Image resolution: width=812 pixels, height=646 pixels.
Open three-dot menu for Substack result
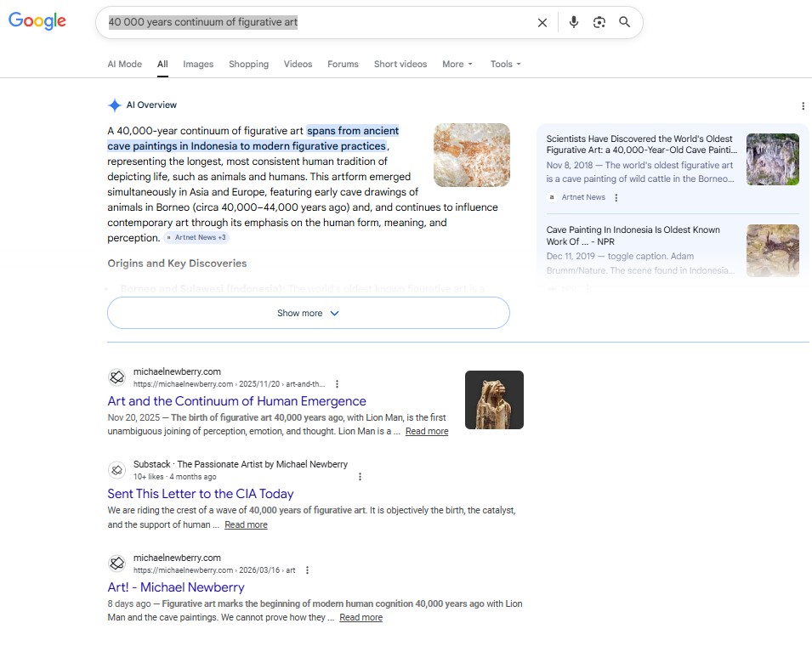[x=360, y=477]
